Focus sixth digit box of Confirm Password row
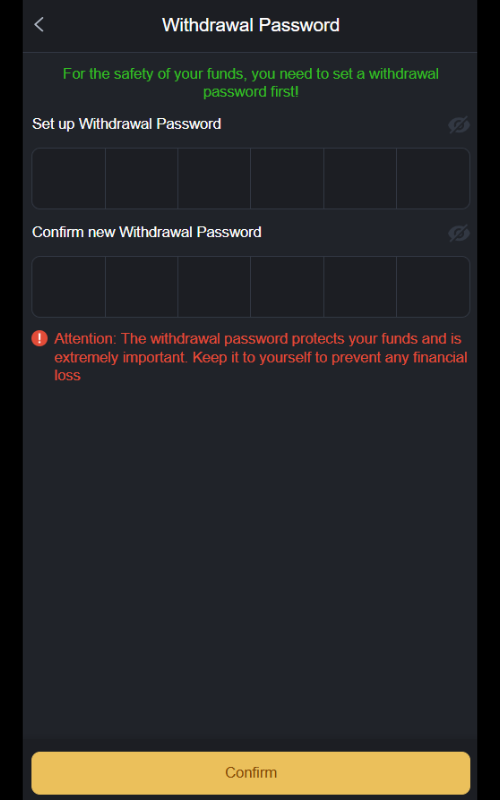500x800 pixels. (433, 287)
